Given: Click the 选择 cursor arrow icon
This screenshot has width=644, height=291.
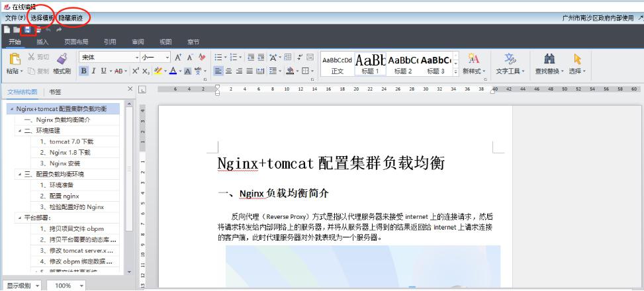Looking at the screenshot, I should coord(577,59).
